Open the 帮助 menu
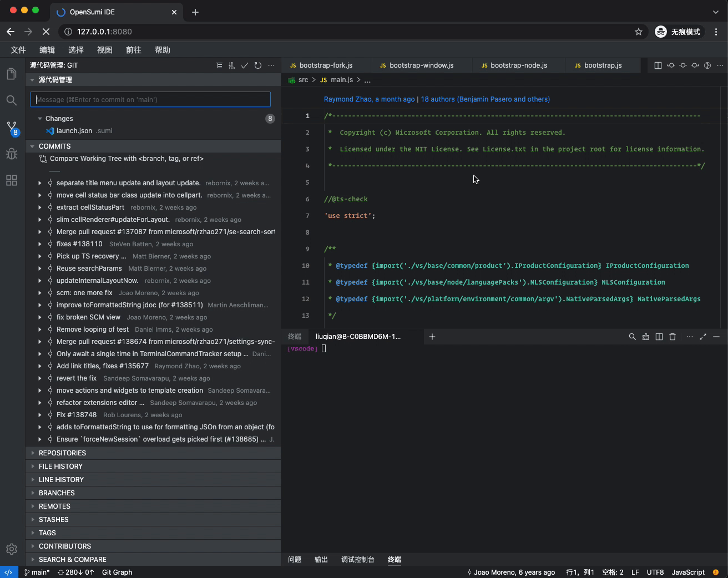 point(163,50)
